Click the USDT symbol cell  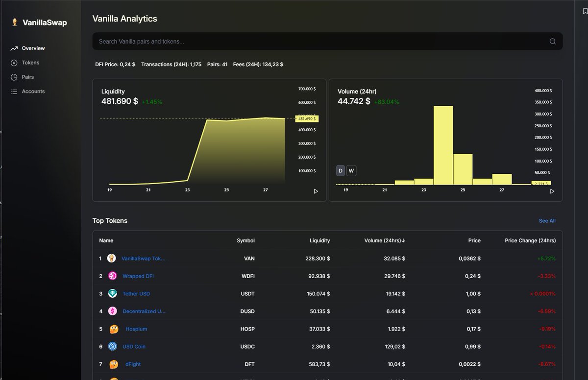tap(247, 294)
